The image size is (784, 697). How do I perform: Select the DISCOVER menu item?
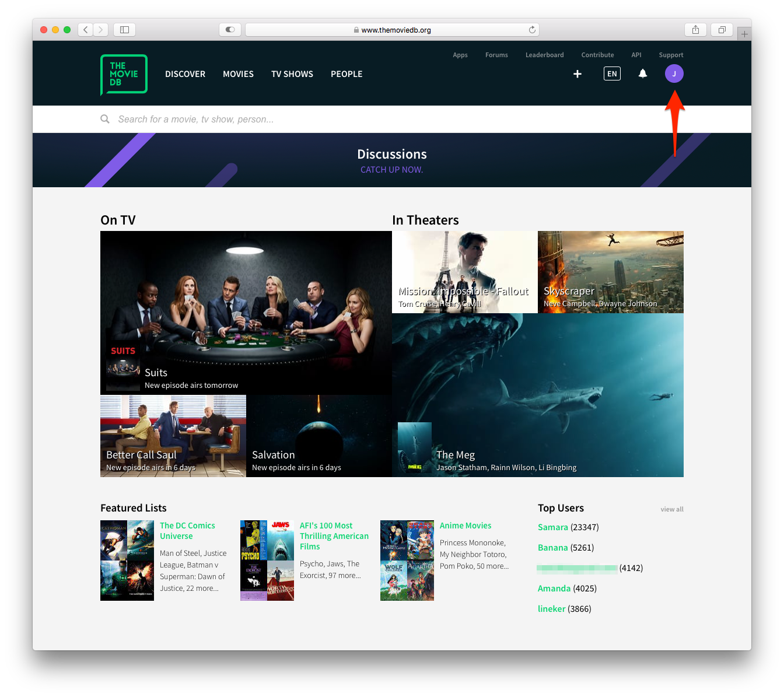185,74
